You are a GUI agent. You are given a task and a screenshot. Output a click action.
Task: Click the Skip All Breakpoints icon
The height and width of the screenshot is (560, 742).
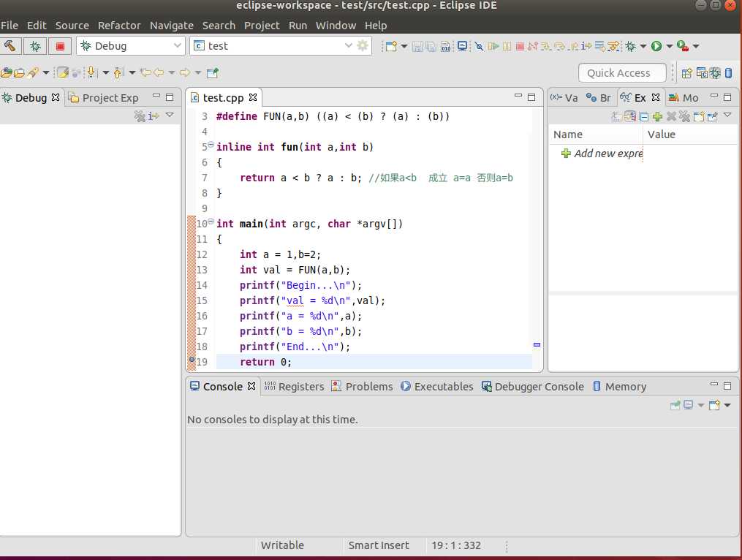479,46
